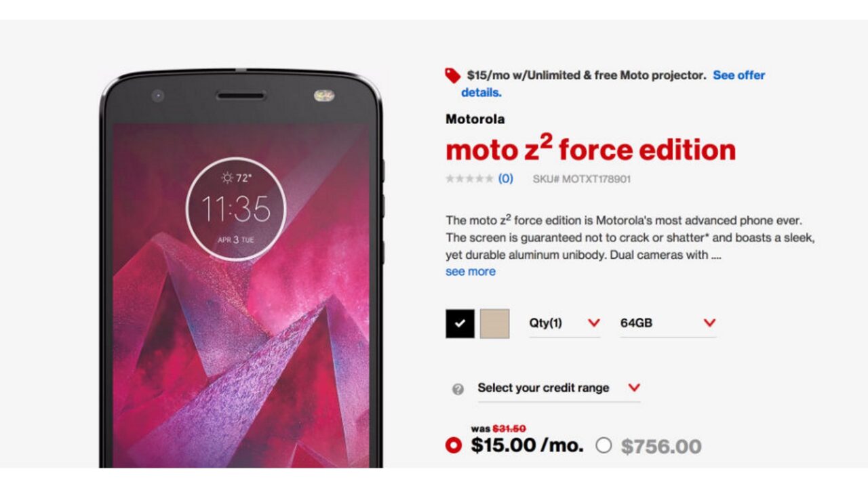The width and height of the screenshot is (868, 488).
Task: Click the red arrow beside Qty(1)
Action: [x=593, y=323]
